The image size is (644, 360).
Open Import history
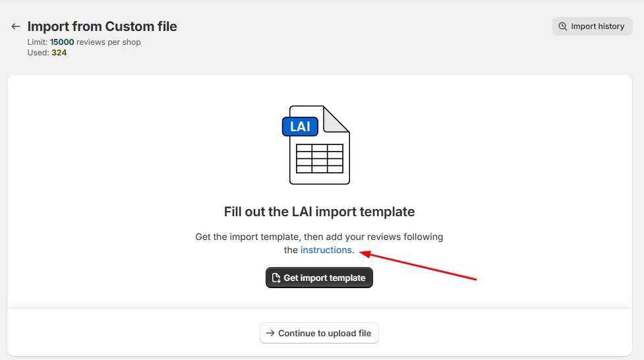(592, 26)
